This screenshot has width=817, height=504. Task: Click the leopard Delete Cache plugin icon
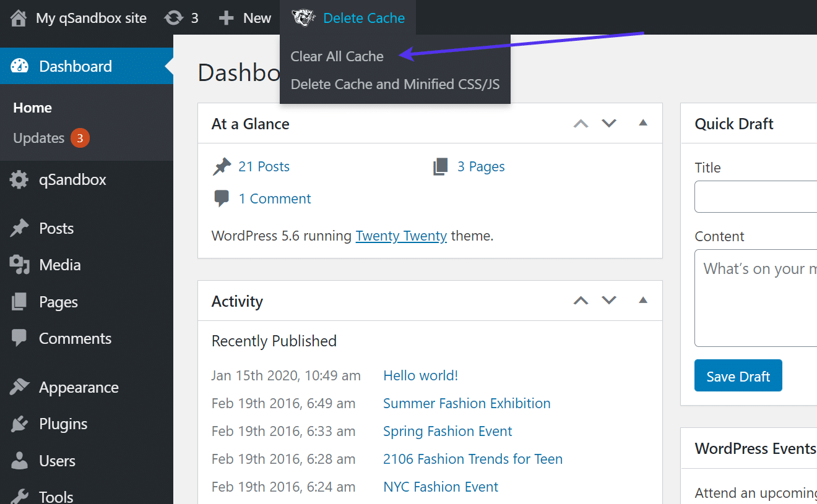pyautogui.click(x=303, y=17)
